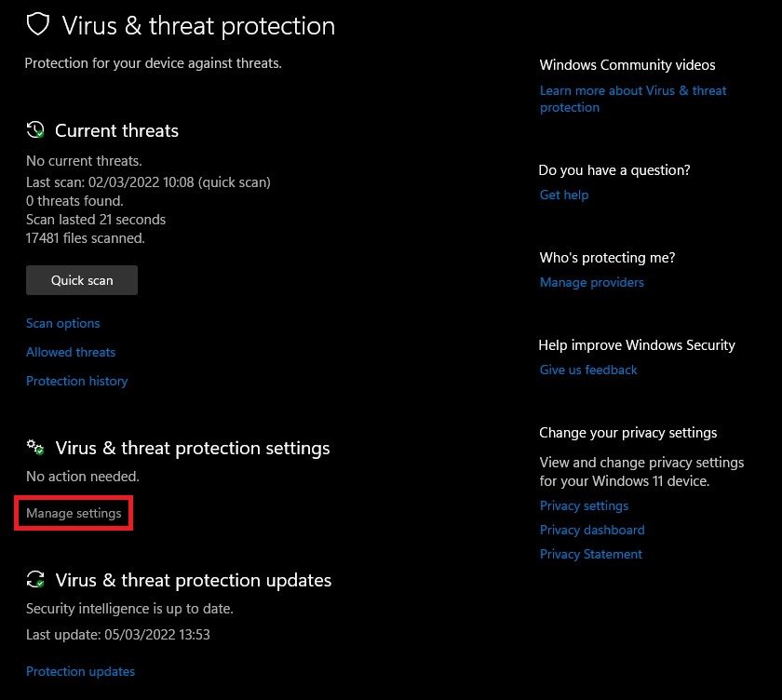Image resolution: width=782 pixels, height=700 pixels.
Task: Check for Protection updates
Action: tap(80, 671)
